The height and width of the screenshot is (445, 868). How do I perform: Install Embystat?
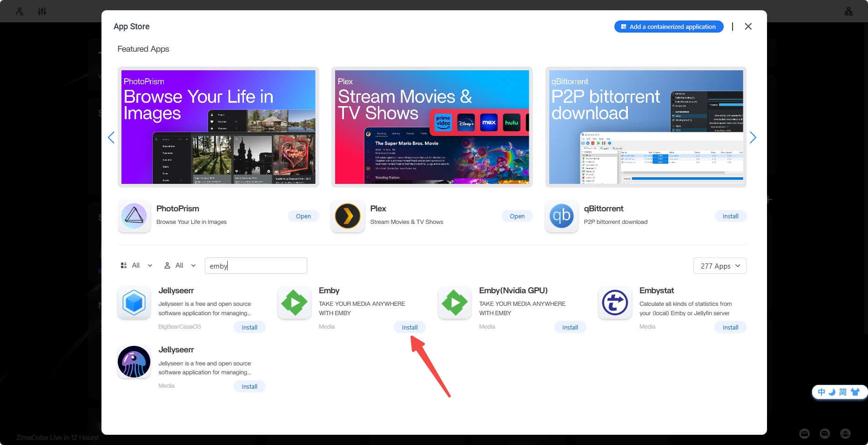point(731,327)
